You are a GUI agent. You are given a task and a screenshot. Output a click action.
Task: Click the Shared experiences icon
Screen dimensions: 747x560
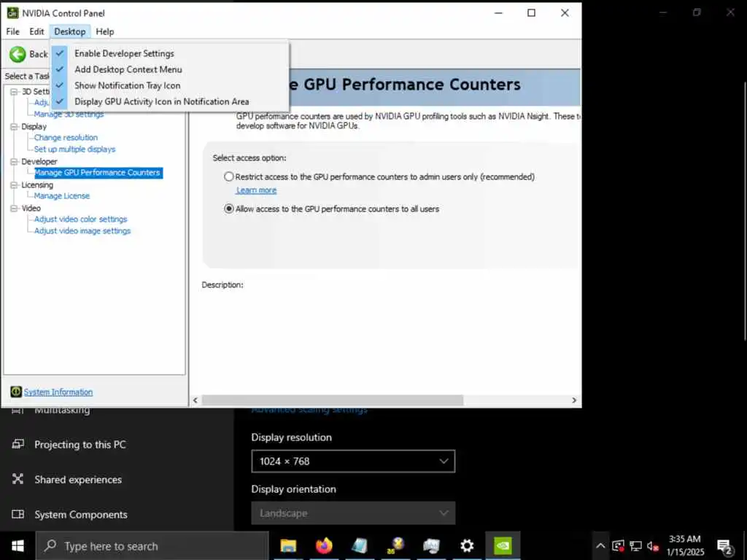pyautogui.click(x=18, y=479)
